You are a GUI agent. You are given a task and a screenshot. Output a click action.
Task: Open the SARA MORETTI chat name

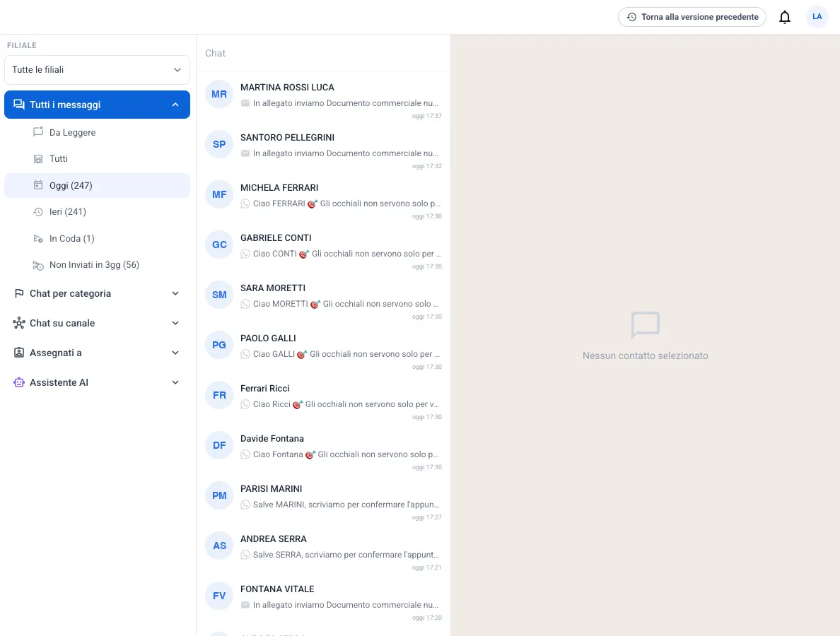coord(273,288)
